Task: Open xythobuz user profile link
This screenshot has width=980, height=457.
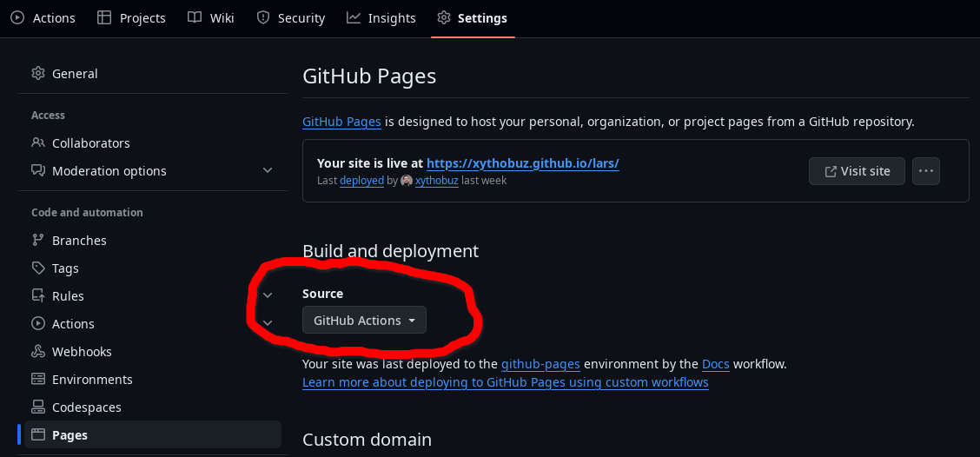Action: coord(436,181)
